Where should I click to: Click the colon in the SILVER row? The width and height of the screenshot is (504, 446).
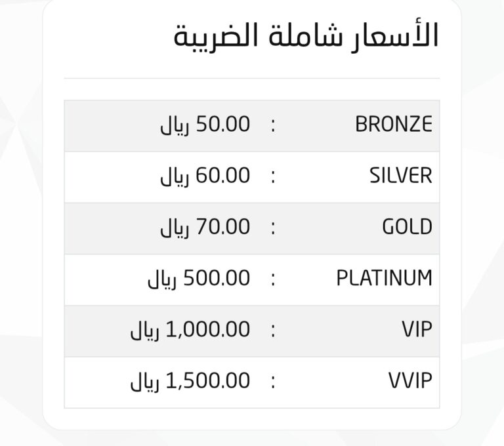273,177
